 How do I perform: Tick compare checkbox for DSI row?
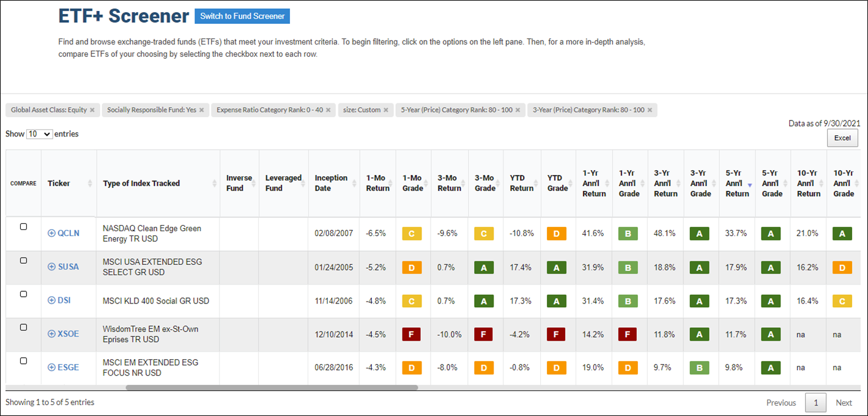(23, 294)
